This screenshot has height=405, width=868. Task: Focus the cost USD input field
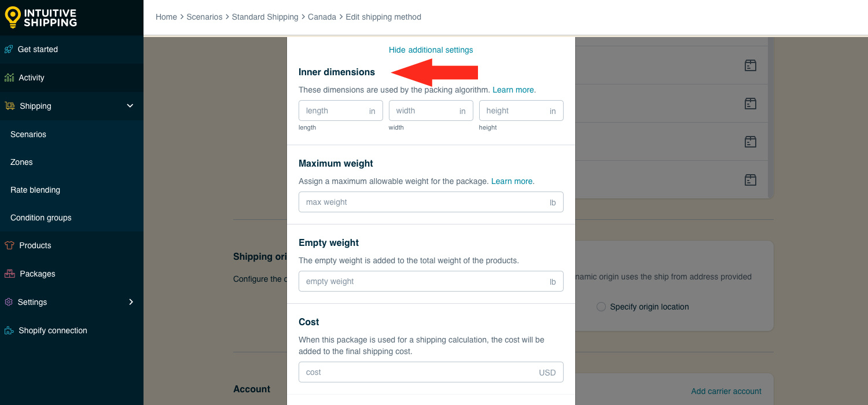[x=431, y=372]
